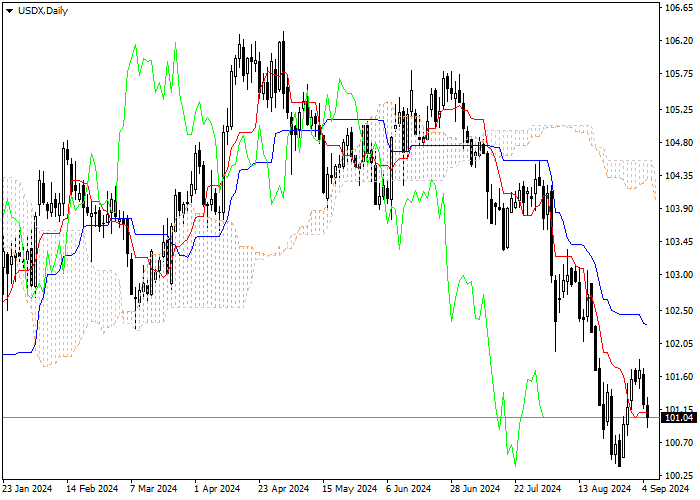Select the 13 Aug 2024 date label

click(x=604, y=488)
